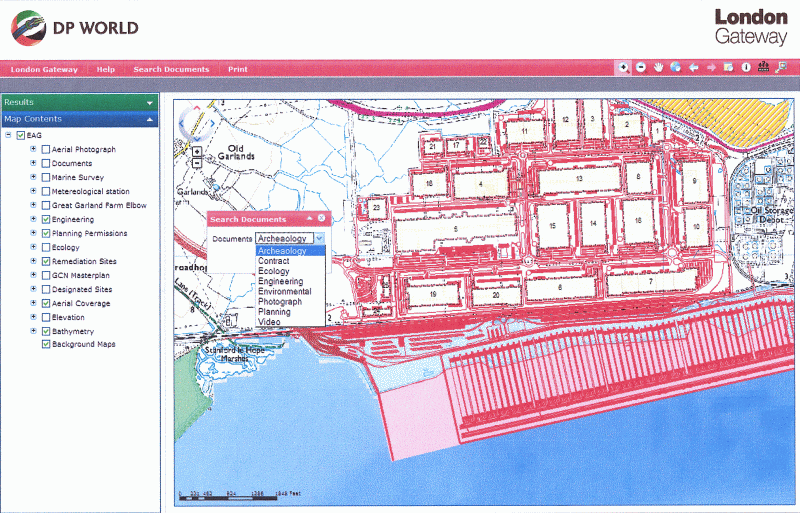800x513 pixels.
Task: Uncheck the Planning Permissions layer
Action: coord(46,233)
